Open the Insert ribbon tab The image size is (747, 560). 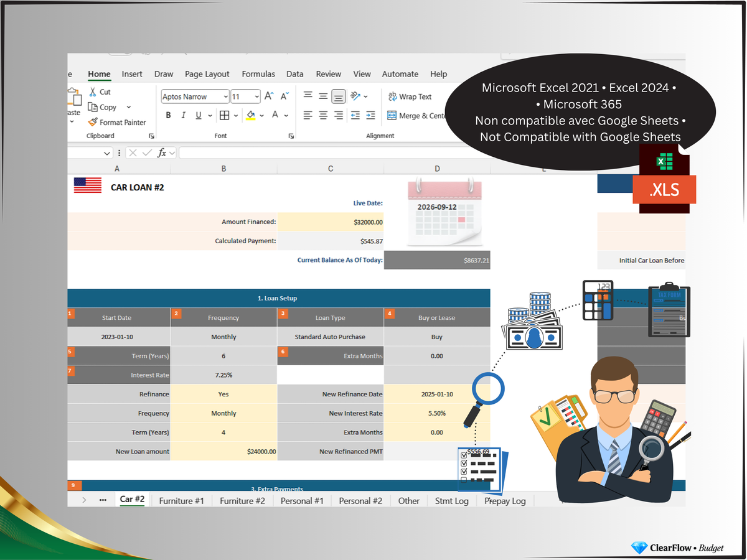[x=132, y=74]
